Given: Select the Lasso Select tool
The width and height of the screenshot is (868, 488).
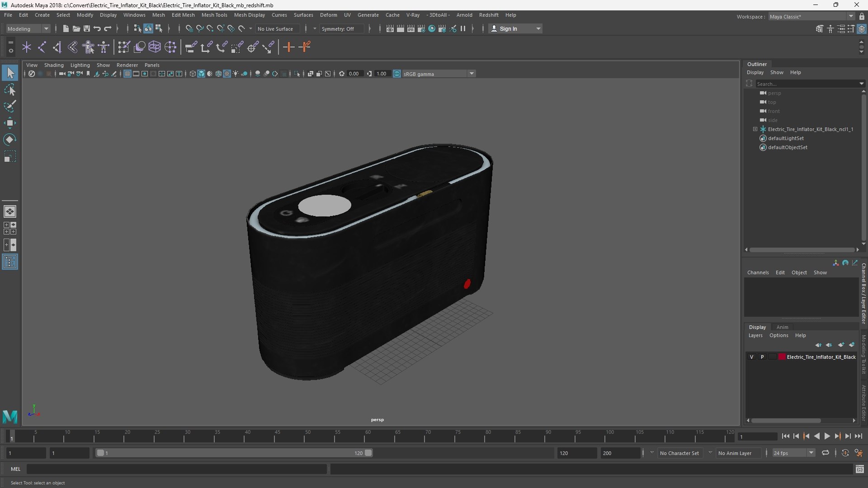Looking at the screenshot, I should [x=10, y=90].
